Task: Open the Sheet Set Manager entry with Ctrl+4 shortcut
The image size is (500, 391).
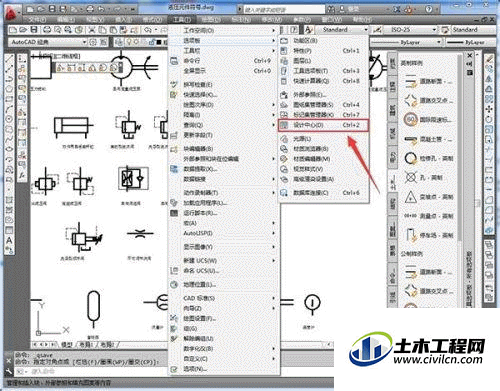Action: 323,105
